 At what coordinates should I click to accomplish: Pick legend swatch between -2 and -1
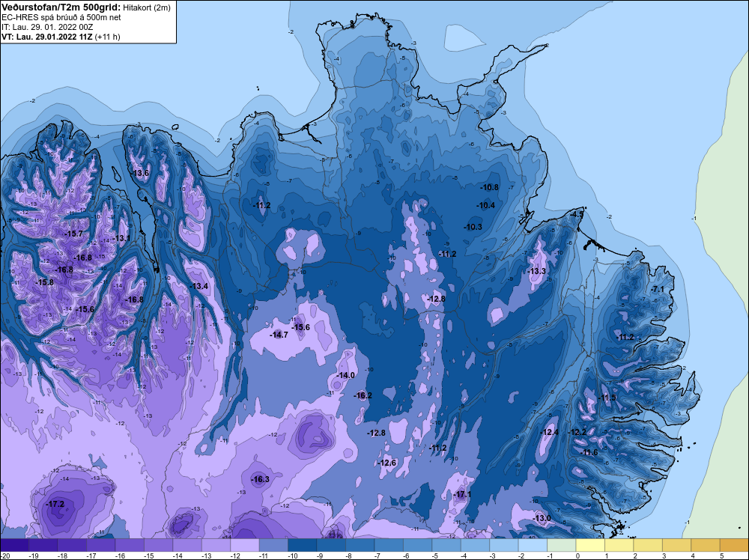[x=533, y=545]
